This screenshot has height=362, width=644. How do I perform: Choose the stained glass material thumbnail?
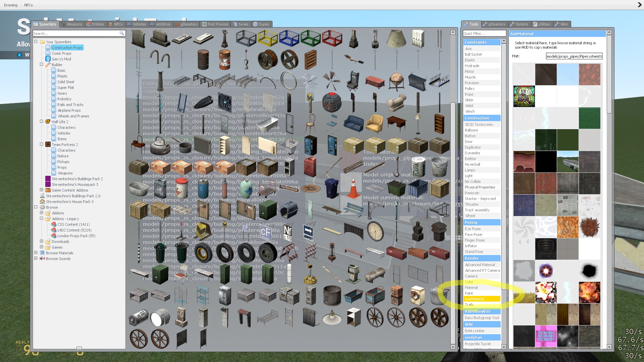524,96
